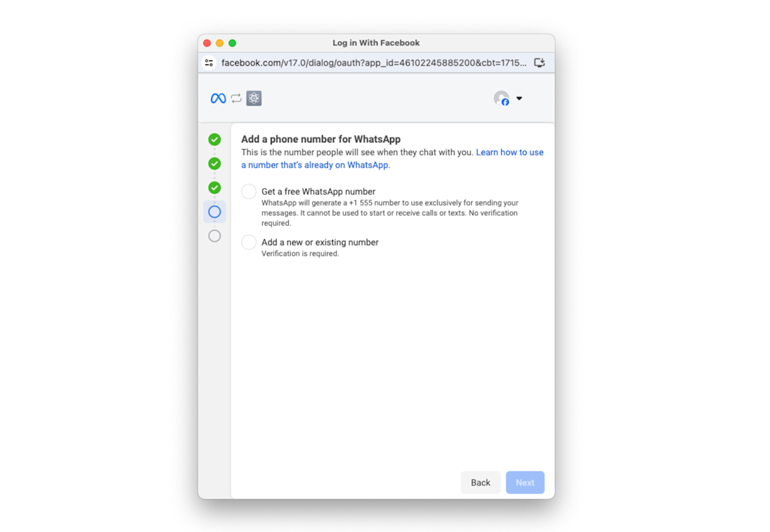This screenshot has height=532, width=770.
Task: Select second completed step checkmark
Action: 214,164
